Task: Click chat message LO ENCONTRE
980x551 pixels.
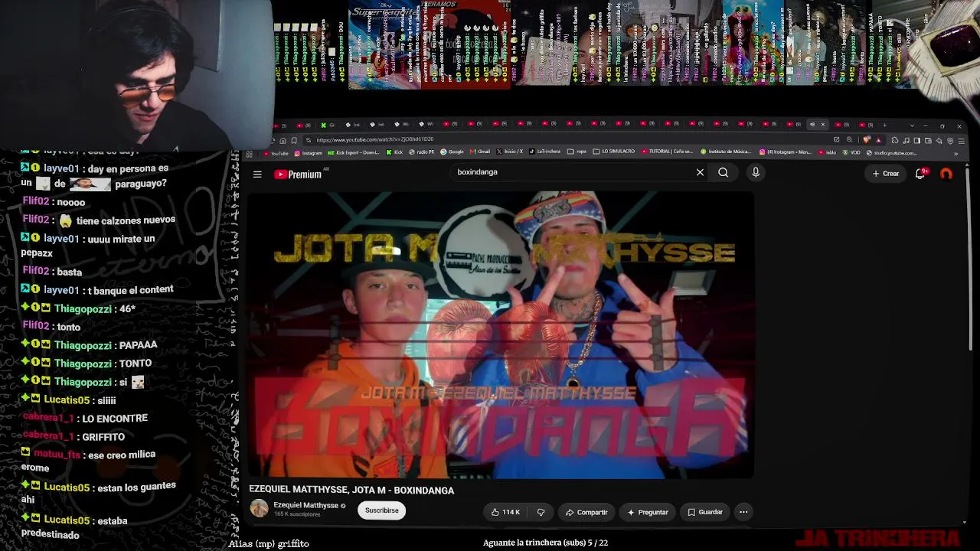Action: (x=115, y=419)
